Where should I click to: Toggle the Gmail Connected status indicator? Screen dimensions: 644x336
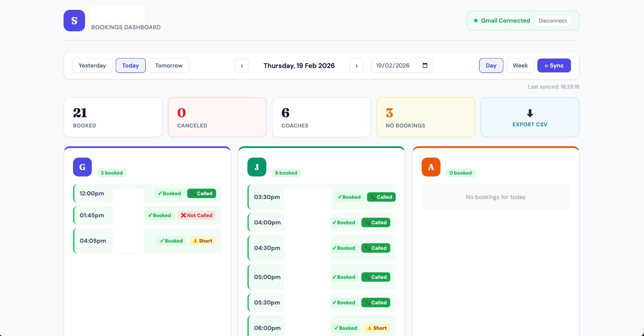(476, 20)
